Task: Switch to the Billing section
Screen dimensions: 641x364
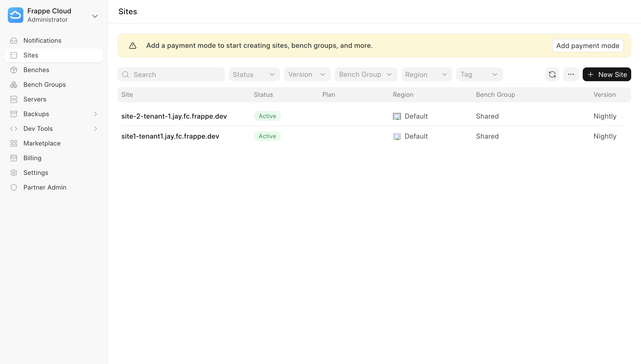Action: tap(32, 158)
